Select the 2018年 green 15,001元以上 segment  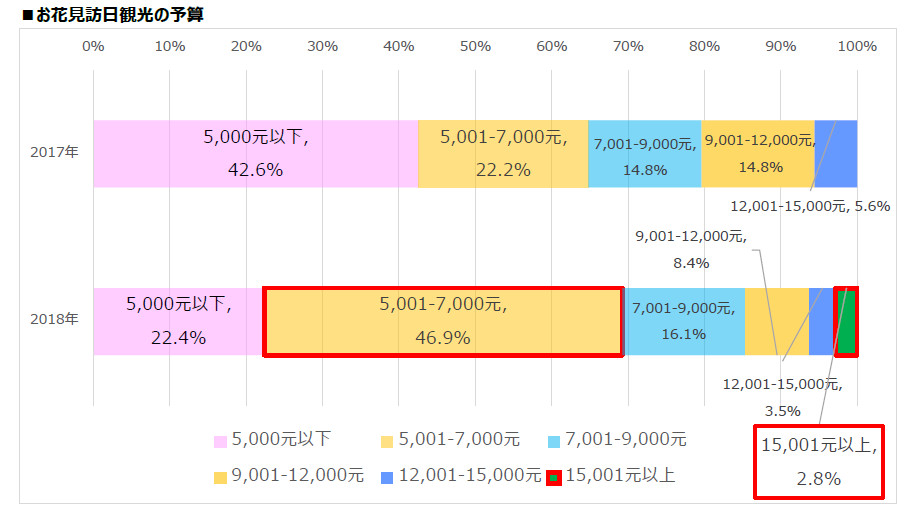847,321
